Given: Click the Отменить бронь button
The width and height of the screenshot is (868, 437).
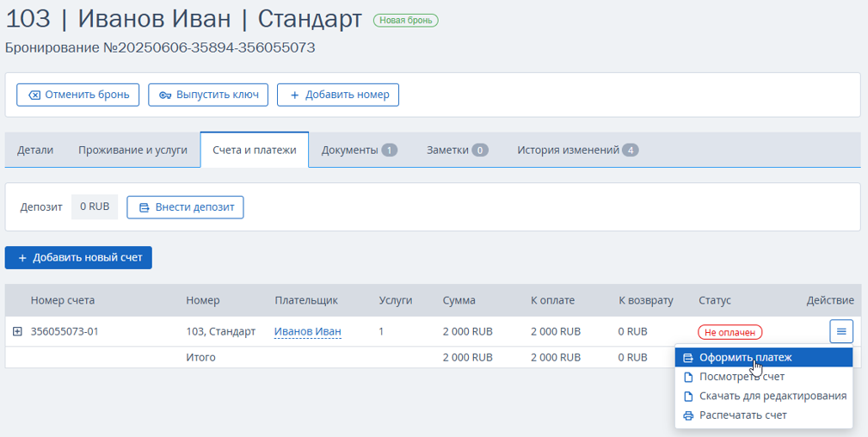Looking at the screenshot, I should (77, 95).
